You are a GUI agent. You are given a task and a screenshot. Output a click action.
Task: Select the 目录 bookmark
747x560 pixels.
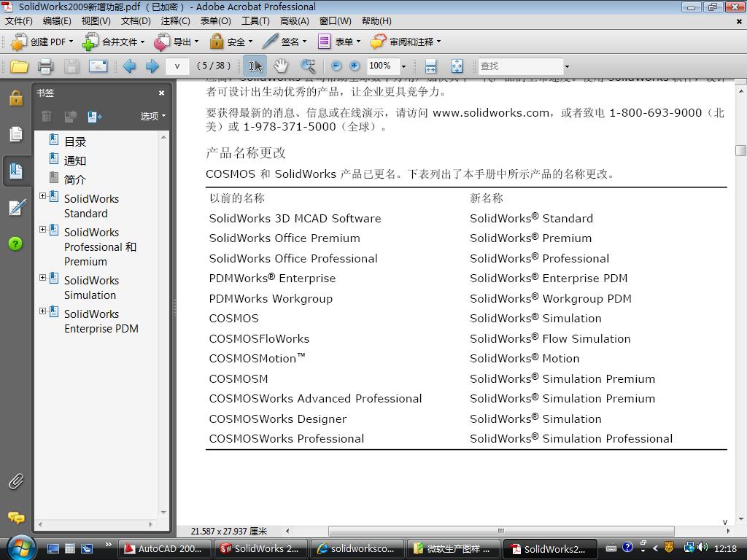pos(75,141)
